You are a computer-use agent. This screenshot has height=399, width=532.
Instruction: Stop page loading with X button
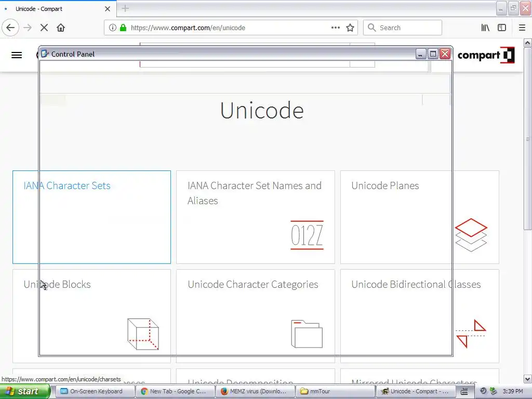coord(44,28)
